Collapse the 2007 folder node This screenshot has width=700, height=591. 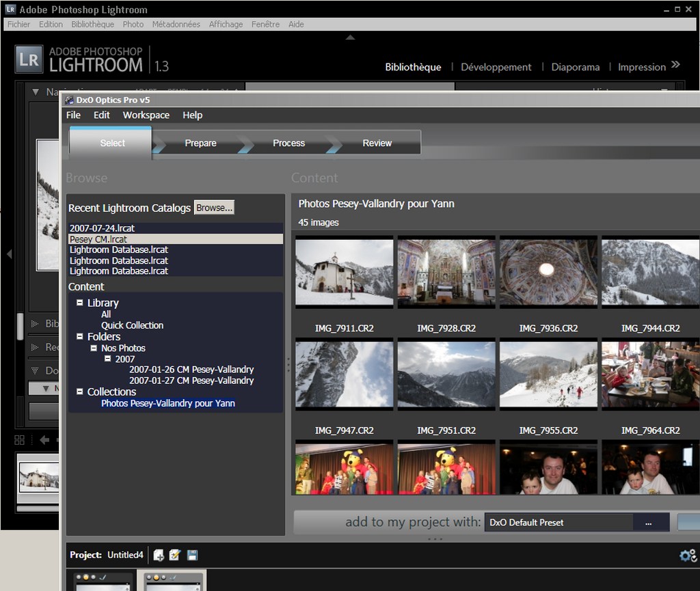tap(107, 359)
